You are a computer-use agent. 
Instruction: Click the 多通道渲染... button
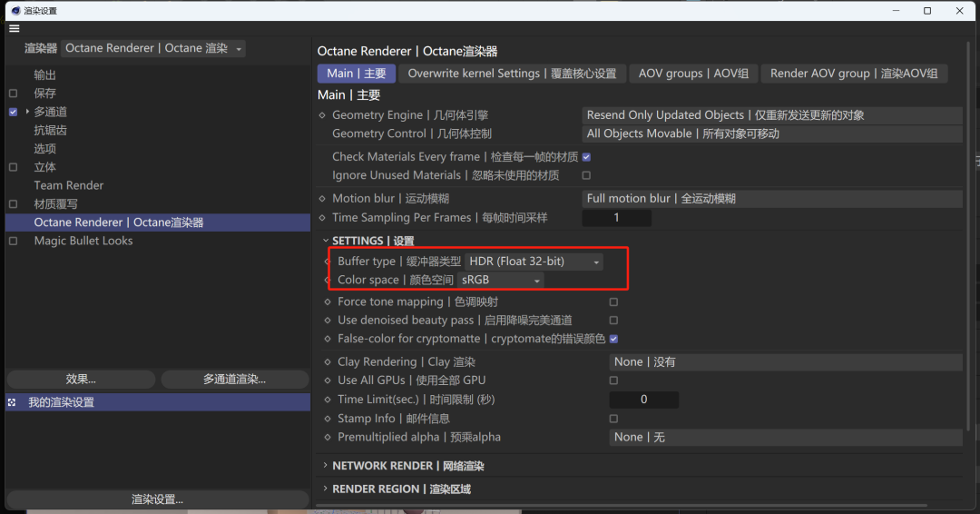coord(234,379)
